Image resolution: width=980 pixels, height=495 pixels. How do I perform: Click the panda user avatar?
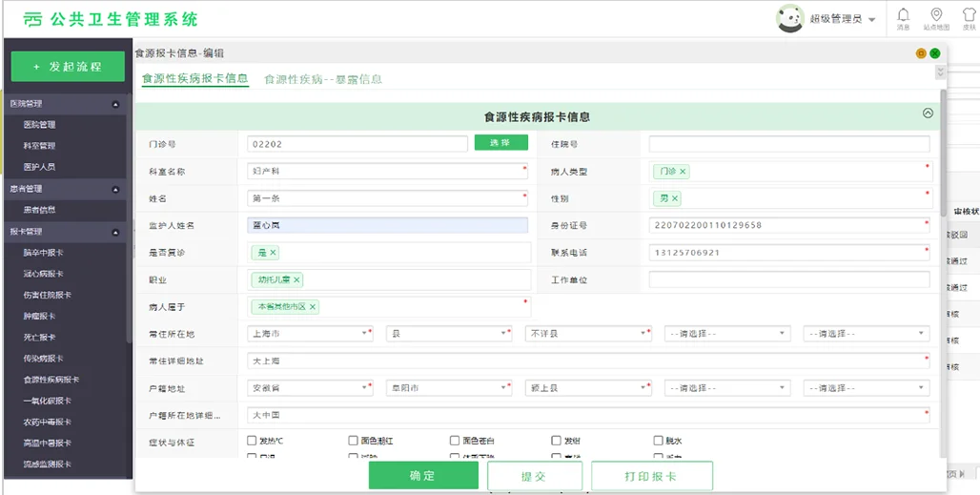coord(790,19)
